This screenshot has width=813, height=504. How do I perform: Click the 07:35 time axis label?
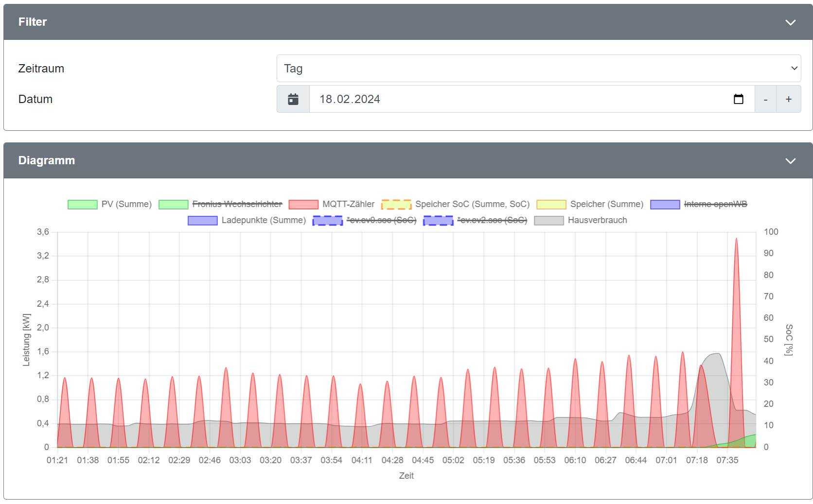pyautogui.click(x=727, y=460)
